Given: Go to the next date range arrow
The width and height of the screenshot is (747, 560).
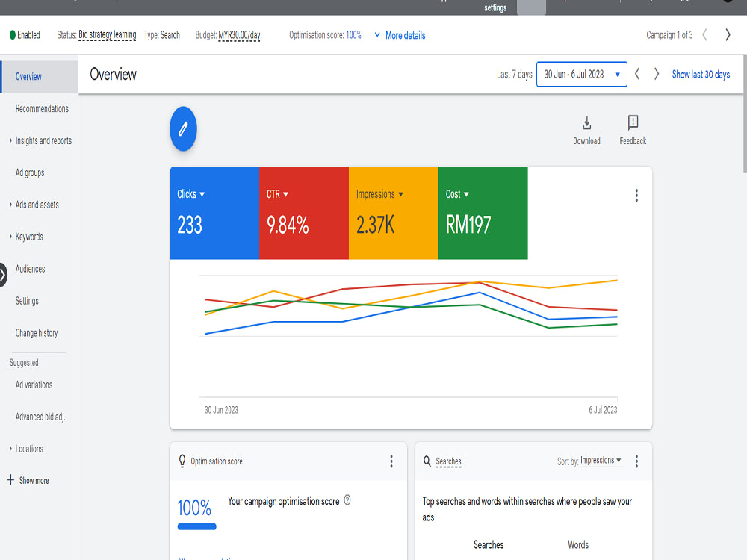Looking at the screenshot, I should tap(657, 74).
